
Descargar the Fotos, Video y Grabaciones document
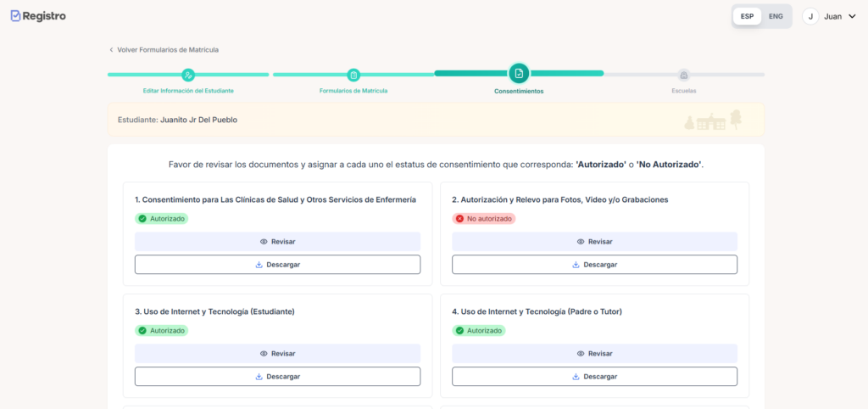[x=594, y=265]
